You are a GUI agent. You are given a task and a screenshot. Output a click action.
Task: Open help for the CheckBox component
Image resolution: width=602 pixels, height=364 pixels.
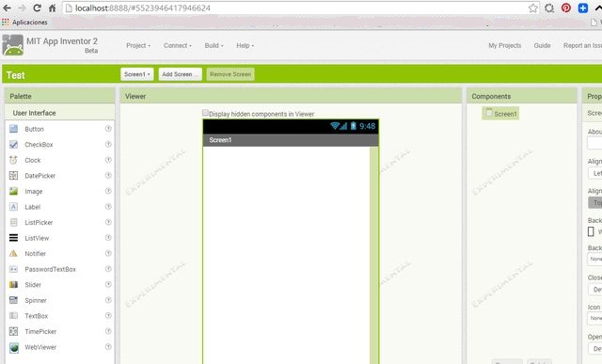[x=108, y=144]
